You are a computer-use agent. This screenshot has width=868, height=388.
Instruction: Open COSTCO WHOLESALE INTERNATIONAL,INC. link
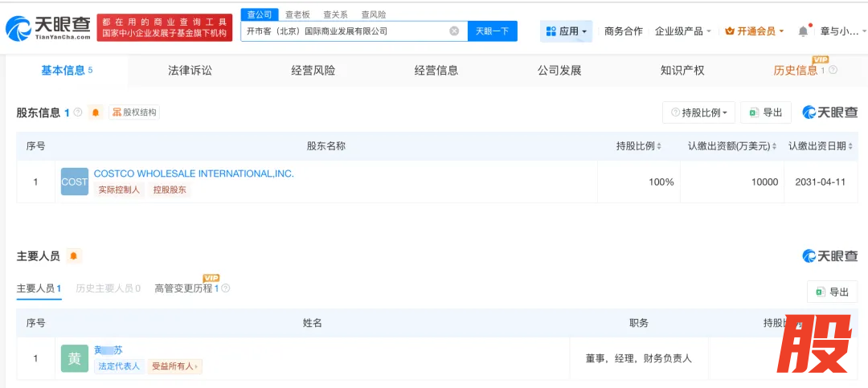click(194, 174)
